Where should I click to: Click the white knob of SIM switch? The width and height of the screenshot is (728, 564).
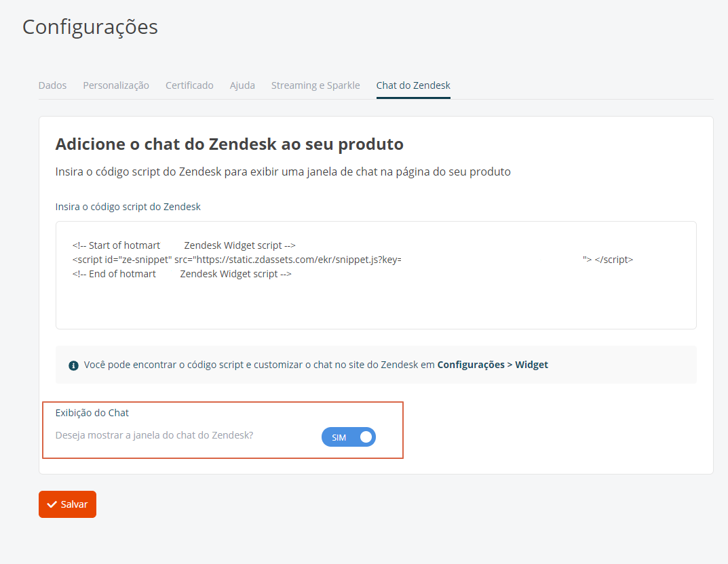[366, 437]
